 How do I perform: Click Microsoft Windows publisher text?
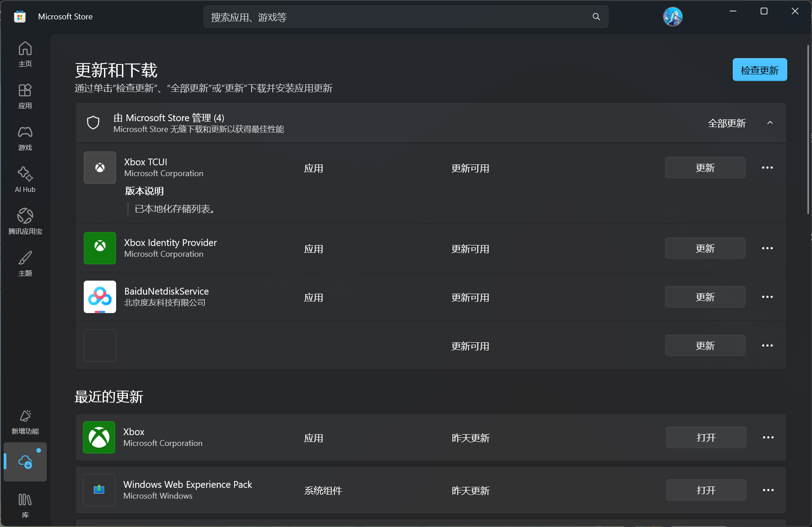[158, 496]
